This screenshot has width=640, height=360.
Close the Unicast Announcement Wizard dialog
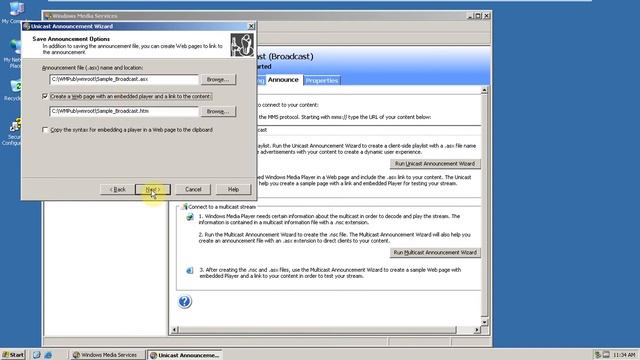point(251,26)
